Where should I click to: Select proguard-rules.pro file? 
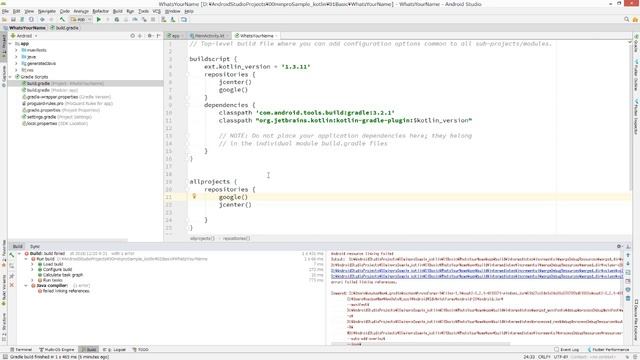pyautogui.click(x=67, y=103)
